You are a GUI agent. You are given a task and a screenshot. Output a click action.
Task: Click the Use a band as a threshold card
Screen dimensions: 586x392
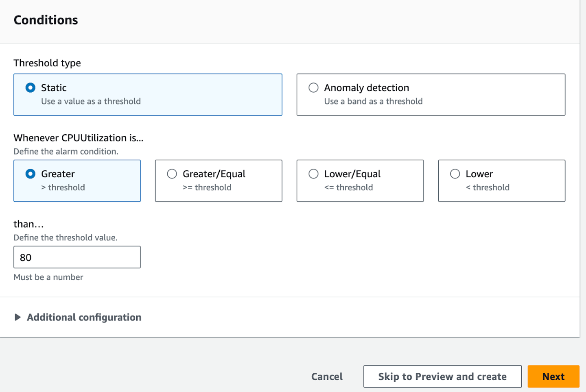pyautogui.click(x=431, y=95)
